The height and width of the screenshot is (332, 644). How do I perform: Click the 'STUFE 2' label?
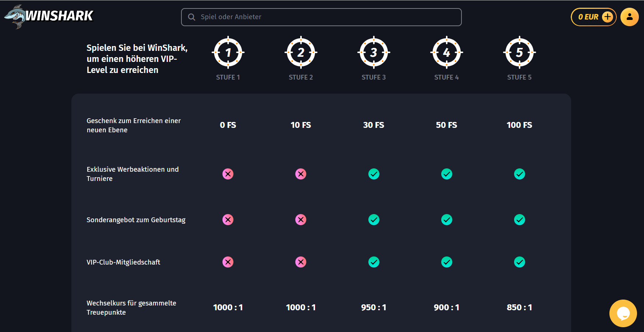point(301,77)
